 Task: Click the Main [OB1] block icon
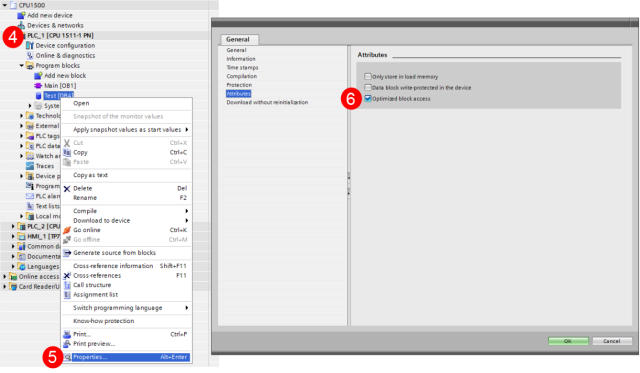point(38,86)
